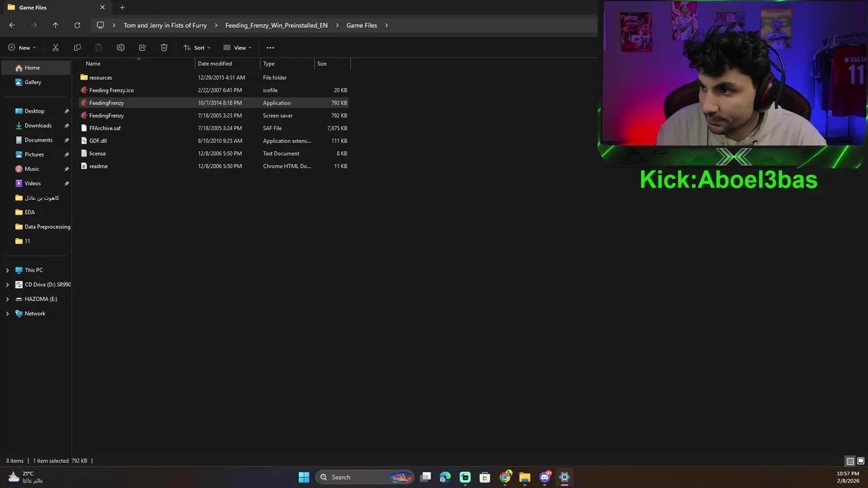Image resolution: width=868 pixels, height=488 pixels.
Task: Expand Network tree node
Action: tap(7, 313)
